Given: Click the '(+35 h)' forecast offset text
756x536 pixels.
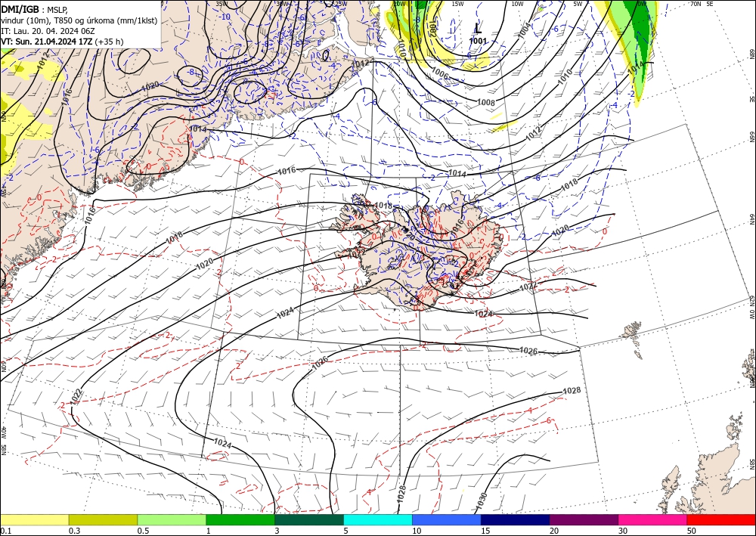Looking at the screenshot, I should 109,42.
